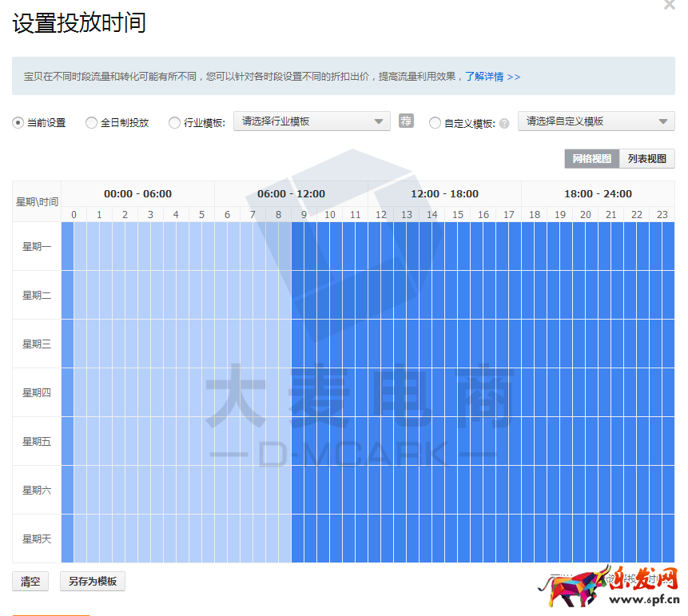This screenshot has height=616, width=688.
Task: Select the 全日制投放 radio option
Action: point(91,123)
